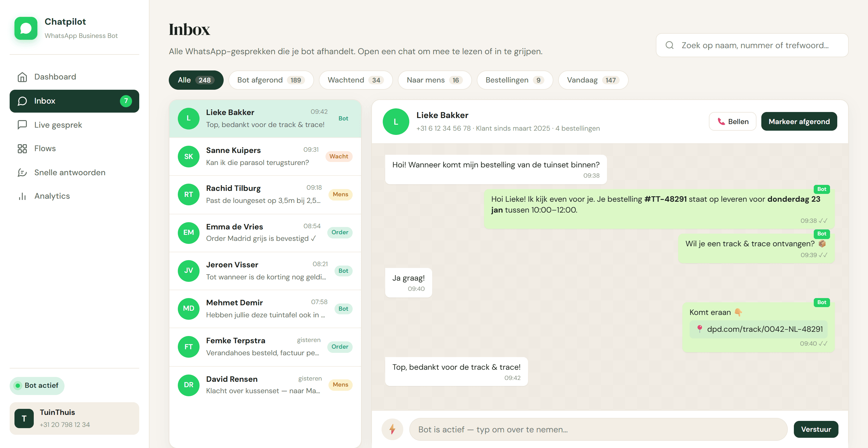
Task: Open chat 'Order Madrid grijs is bevestigd'
Action: click(x=265, y=233)
